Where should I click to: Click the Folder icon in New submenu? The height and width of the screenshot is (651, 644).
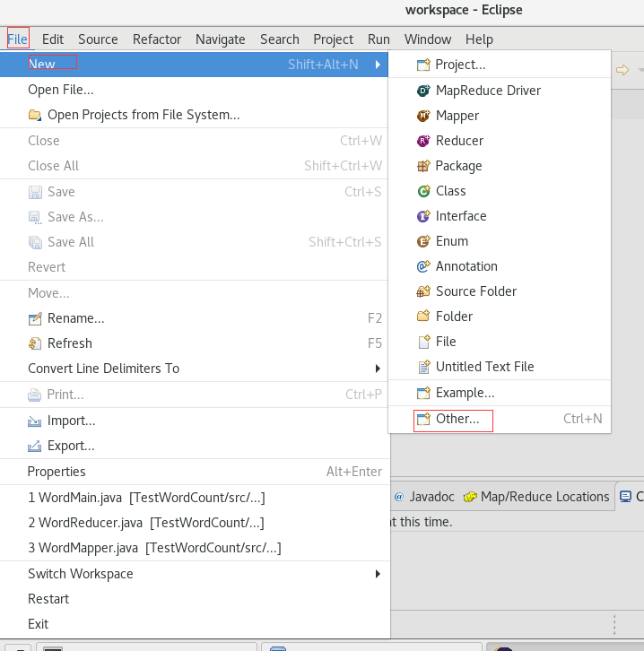click(x=423, y=317)
